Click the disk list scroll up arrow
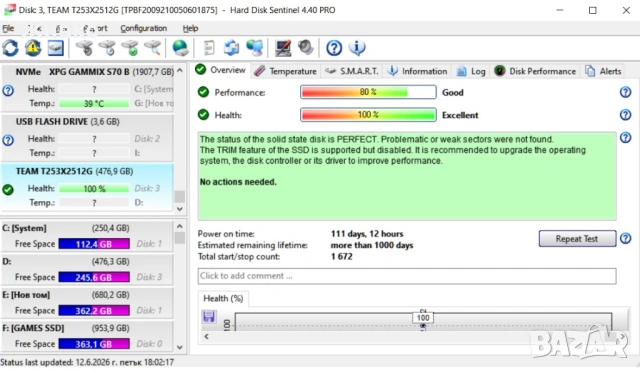This screenshot has height=371, width=640. pos(180,71)
